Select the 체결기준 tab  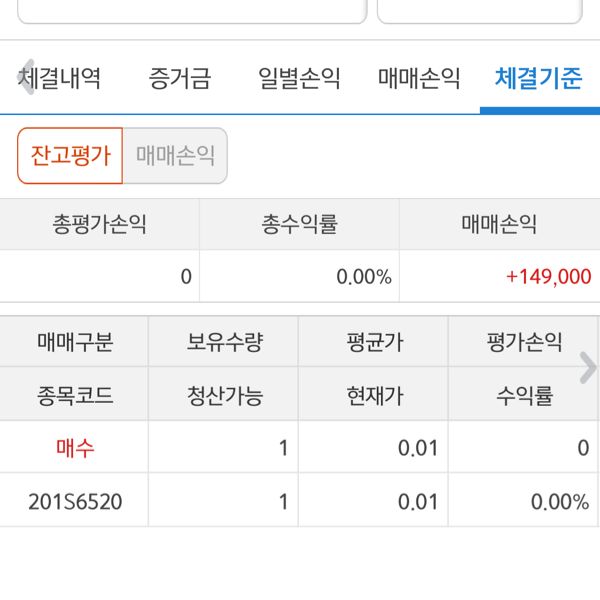tap(538, 79)
